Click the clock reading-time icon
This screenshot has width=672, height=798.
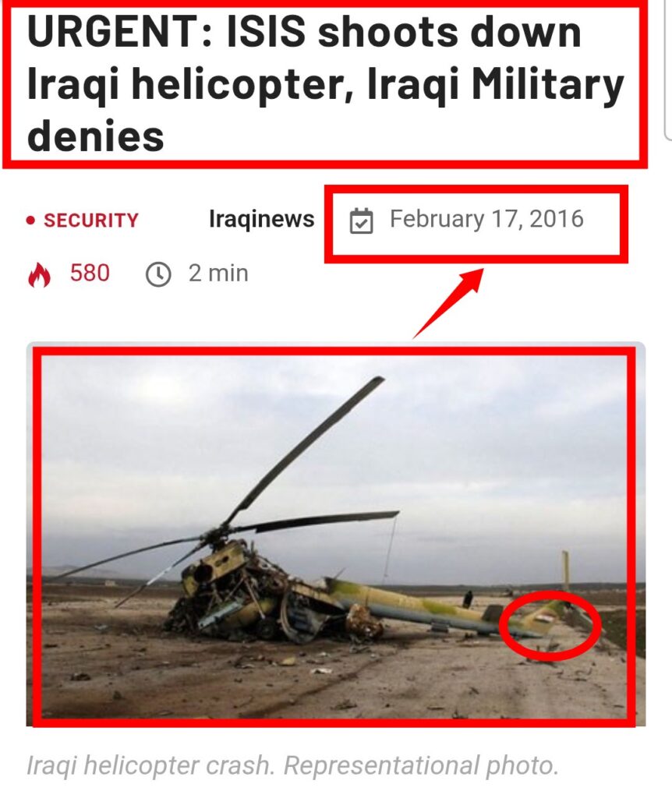[x=158, y=274]
